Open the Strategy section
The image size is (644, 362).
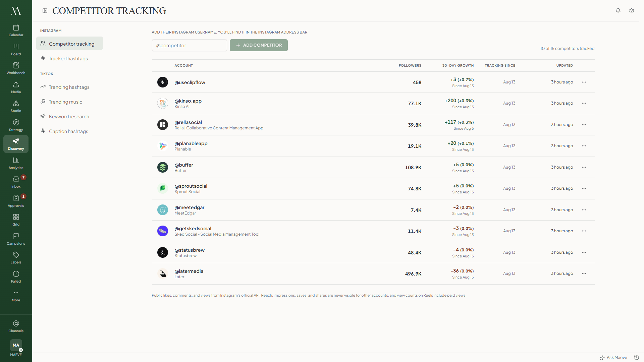[x=16, y=125]
